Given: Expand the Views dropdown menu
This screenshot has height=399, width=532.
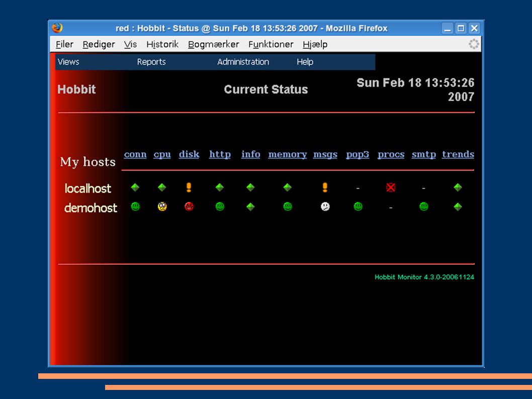Looking at the screenshot, I should point(68,62).
